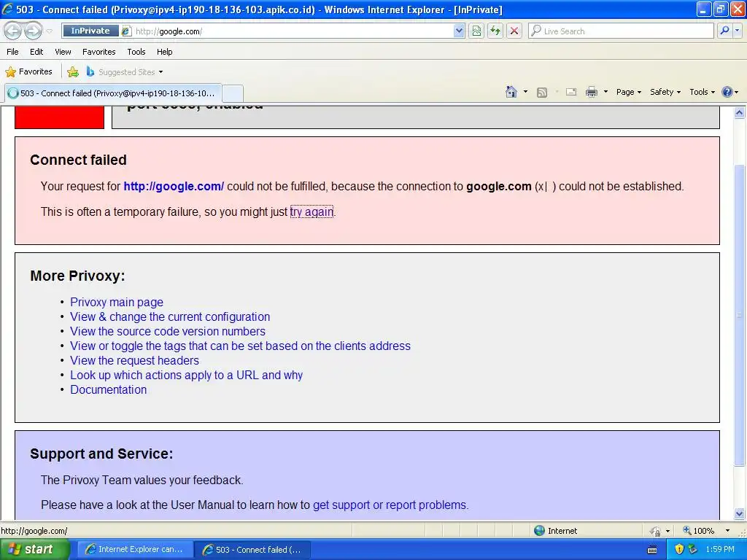The height and width of the screenshot is (560, 747).
Task: Open the Tools menu in menu bar
Action: click(136, 52)
